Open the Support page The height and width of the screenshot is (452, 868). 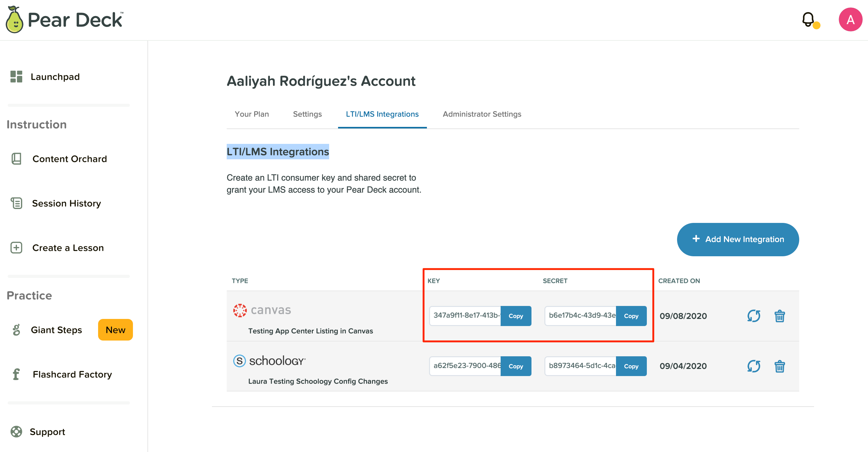(x=47, y=432)
